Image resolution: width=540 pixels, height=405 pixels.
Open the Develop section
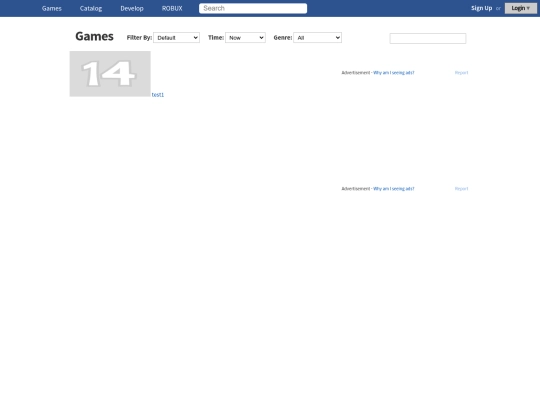[x=132, y=8]
